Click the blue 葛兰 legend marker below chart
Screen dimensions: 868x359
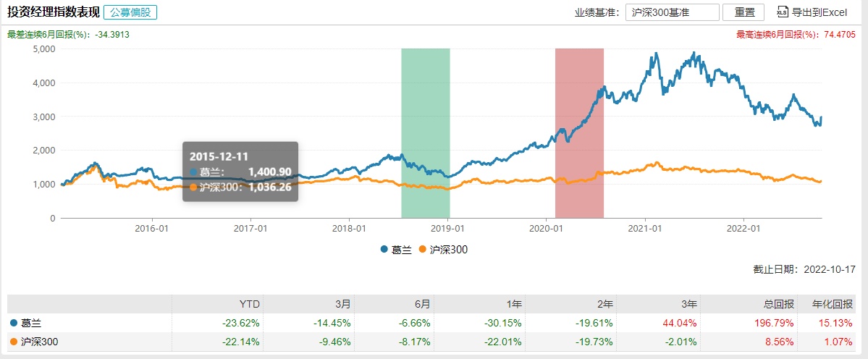(x=383, y=250)
